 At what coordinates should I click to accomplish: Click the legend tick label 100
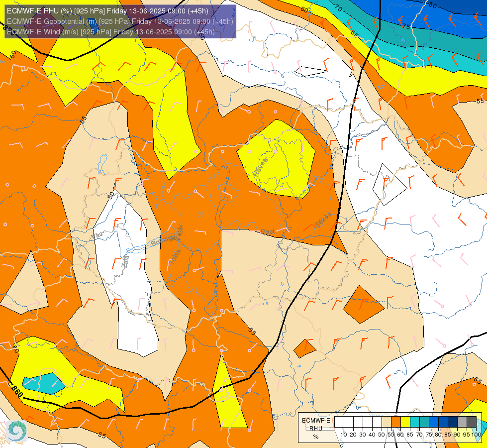pyautogui.click(x=476, y=435)
